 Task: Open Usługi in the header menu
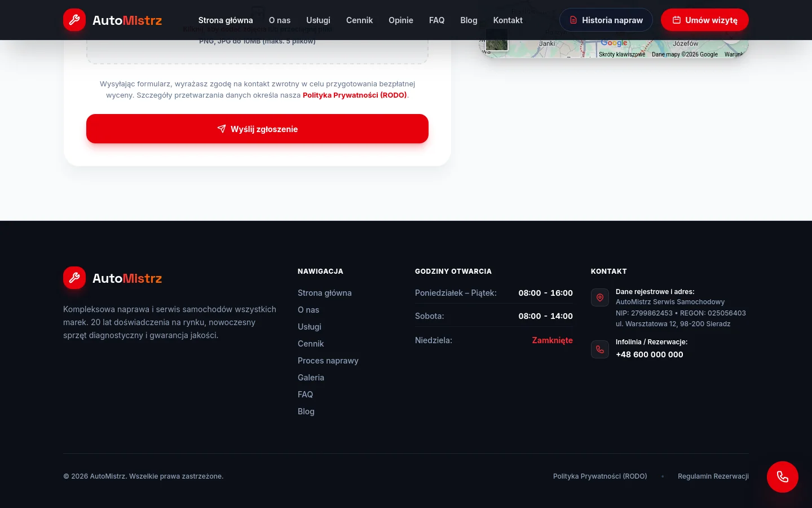319,20
